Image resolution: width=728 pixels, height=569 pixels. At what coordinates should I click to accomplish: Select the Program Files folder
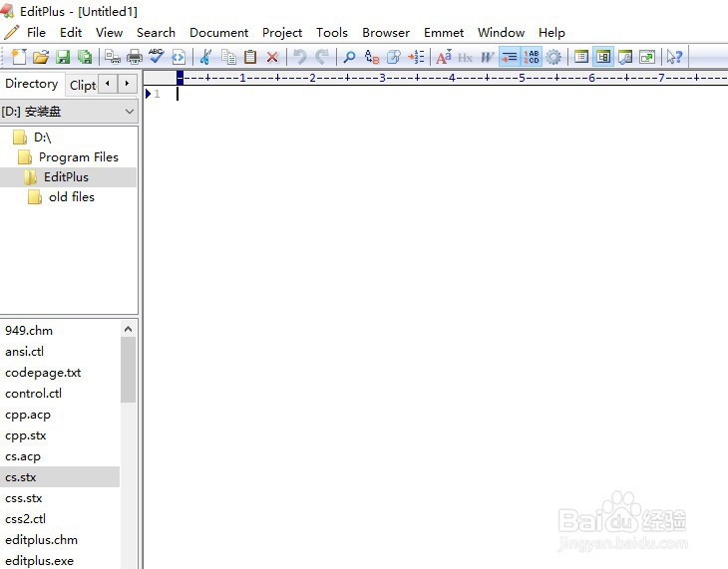click(x=79, y=157)
